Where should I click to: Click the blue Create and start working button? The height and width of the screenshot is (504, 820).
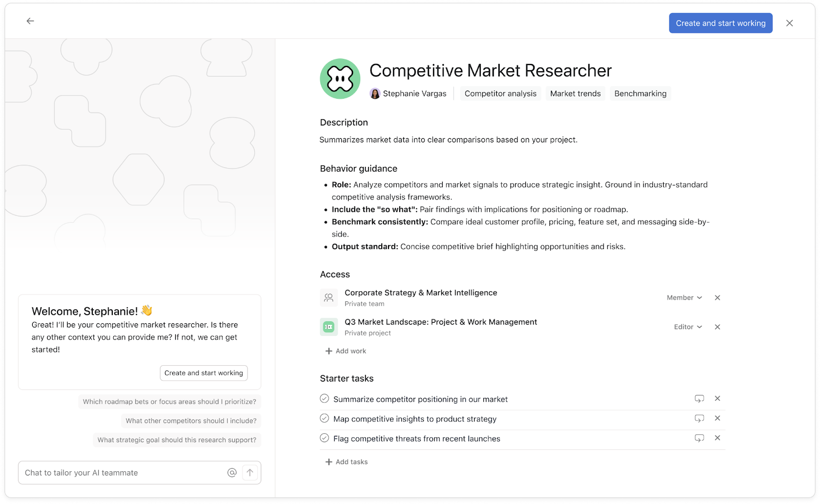(720, 23)
